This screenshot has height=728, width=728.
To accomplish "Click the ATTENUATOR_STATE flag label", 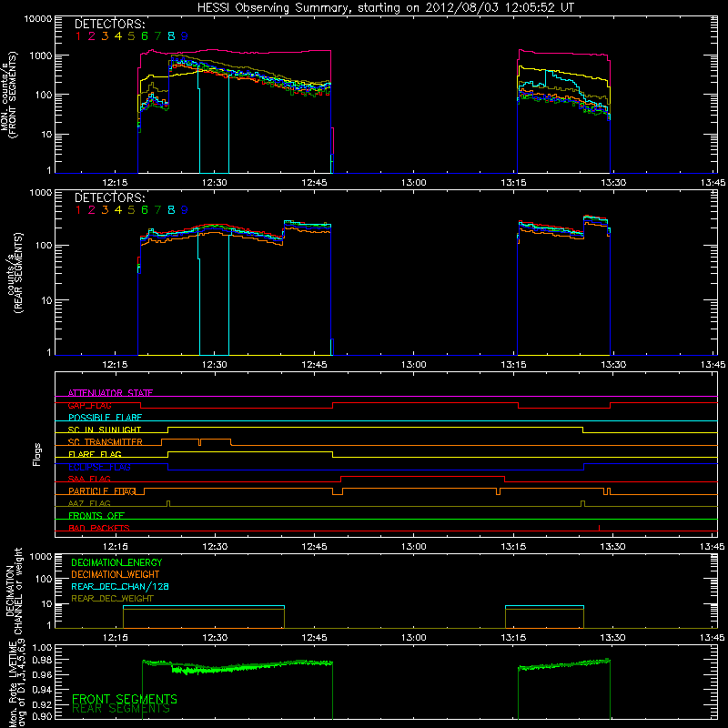I will pos(110,393).
